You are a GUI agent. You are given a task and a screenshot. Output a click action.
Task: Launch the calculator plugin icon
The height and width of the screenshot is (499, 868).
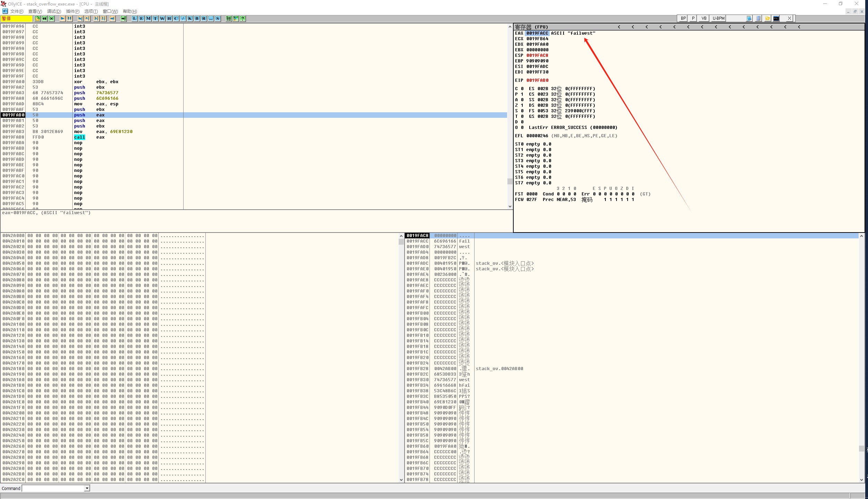point(758,18)
